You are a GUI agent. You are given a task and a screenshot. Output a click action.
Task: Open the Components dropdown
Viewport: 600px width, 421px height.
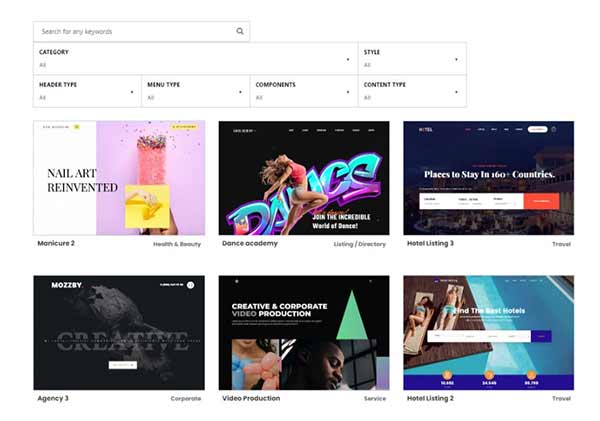pyautogui.click(x=303, y=91)
